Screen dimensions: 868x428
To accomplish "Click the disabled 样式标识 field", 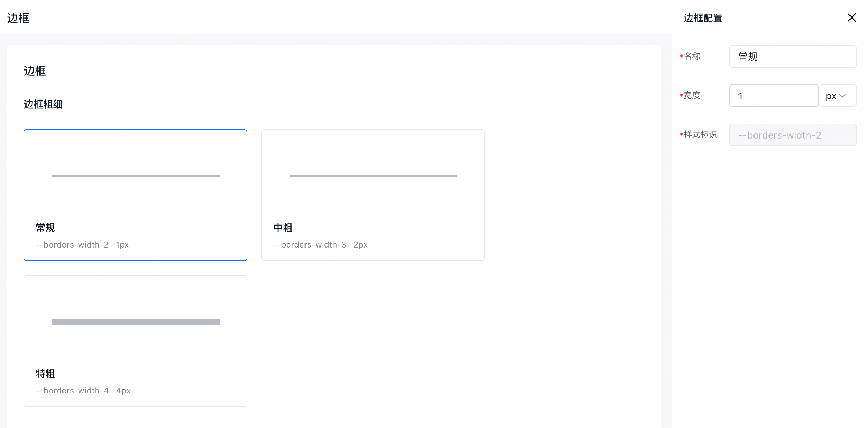I will click(792, 135).
